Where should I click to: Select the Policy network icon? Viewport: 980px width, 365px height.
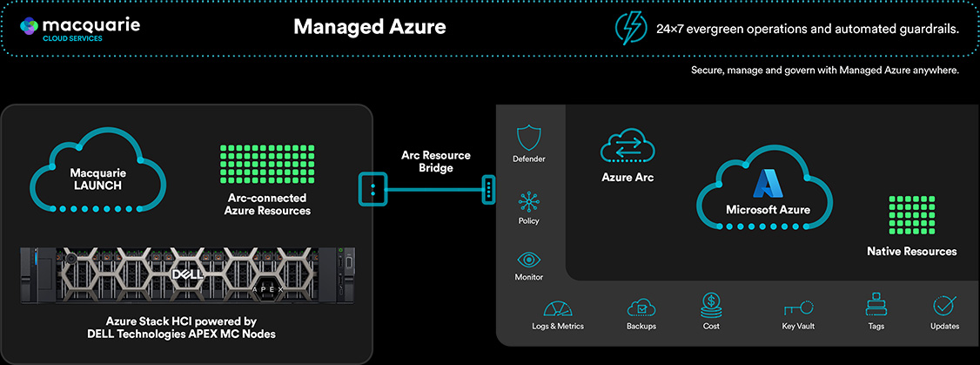529,201
